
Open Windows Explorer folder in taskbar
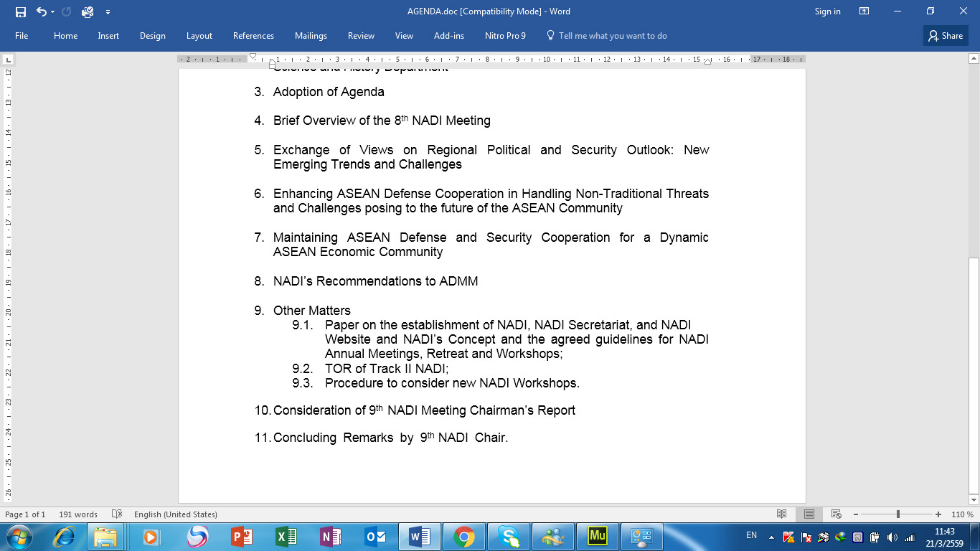pos(105,537)
